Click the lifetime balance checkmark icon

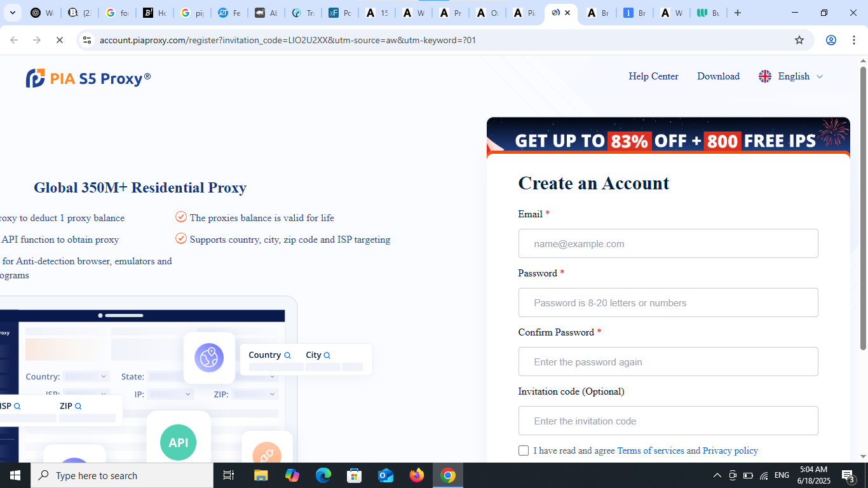point(181,217)
